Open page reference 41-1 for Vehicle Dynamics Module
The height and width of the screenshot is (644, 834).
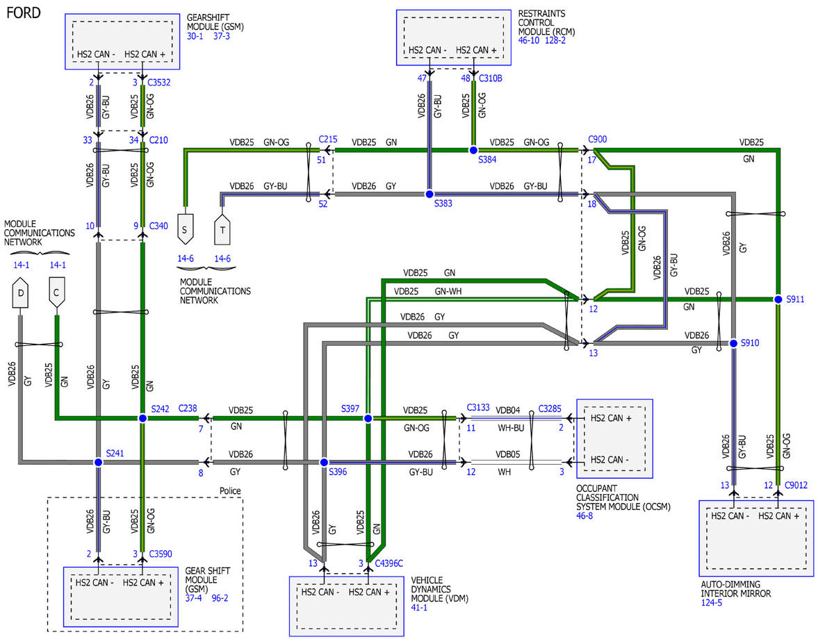420,607
